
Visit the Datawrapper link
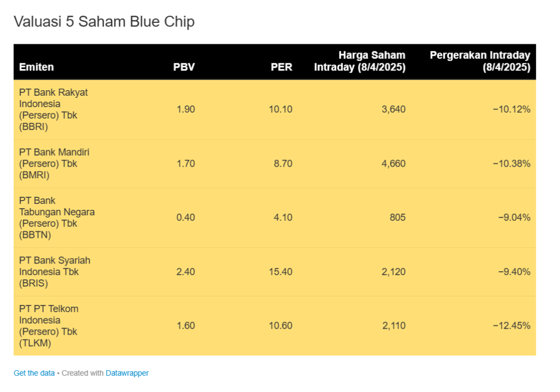(127, 373)
